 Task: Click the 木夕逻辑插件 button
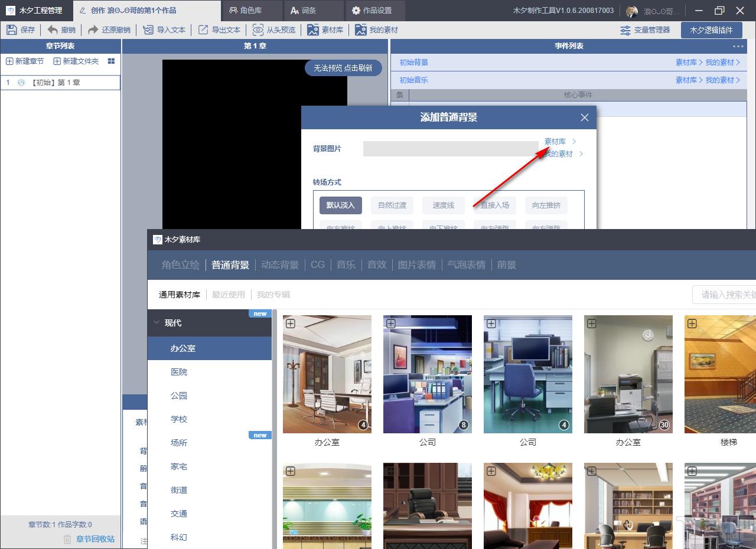point(712,30)
